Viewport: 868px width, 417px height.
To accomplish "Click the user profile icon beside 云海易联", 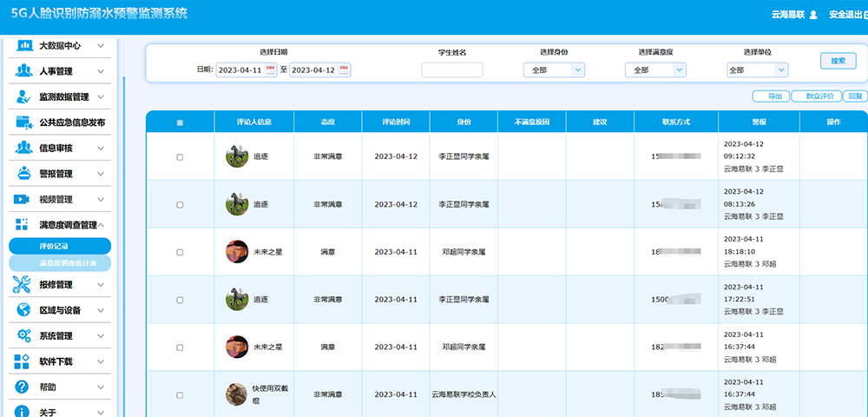I will [x=812, y=15].
